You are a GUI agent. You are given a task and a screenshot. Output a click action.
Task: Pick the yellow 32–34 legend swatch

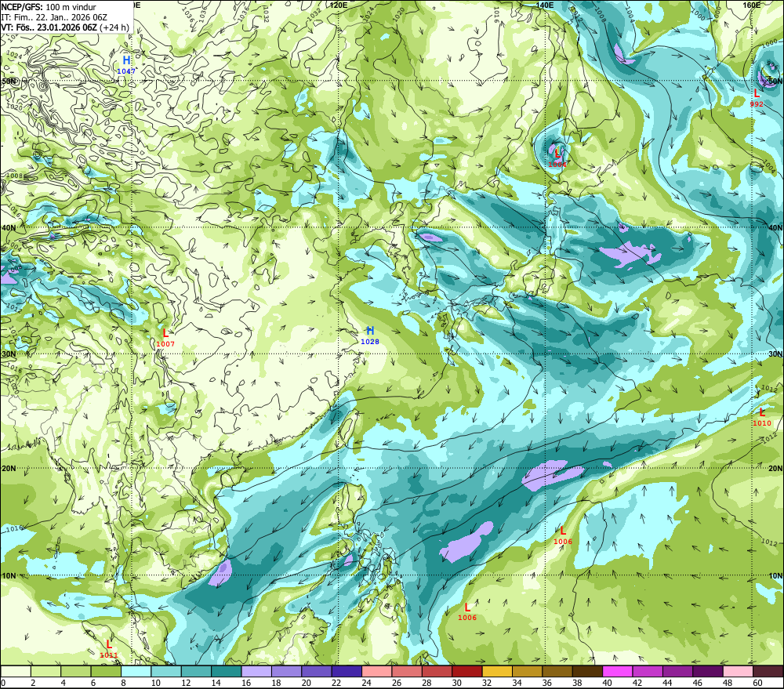coord(497,671)
